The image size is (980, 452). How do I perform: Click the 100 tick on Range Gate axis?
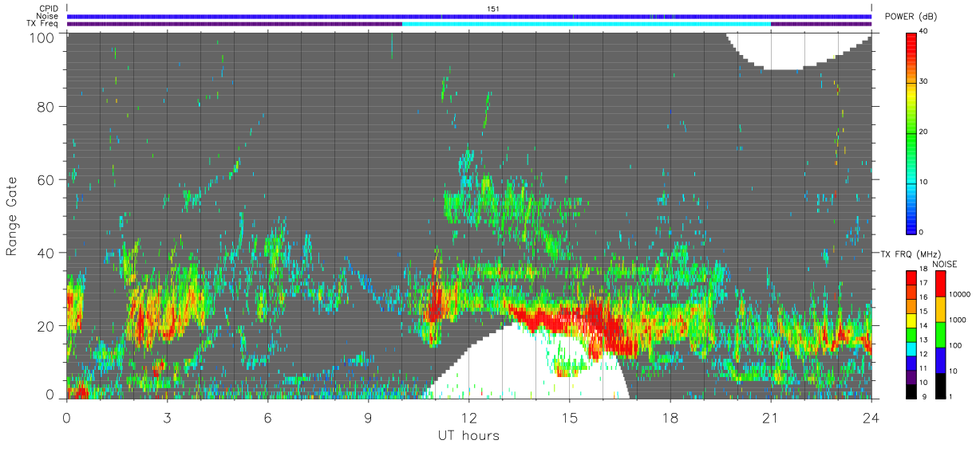(x=43, y=37)
